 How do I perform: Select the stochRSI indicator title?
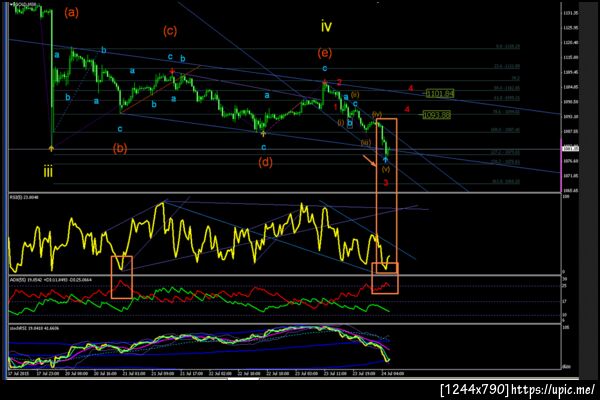34,328
